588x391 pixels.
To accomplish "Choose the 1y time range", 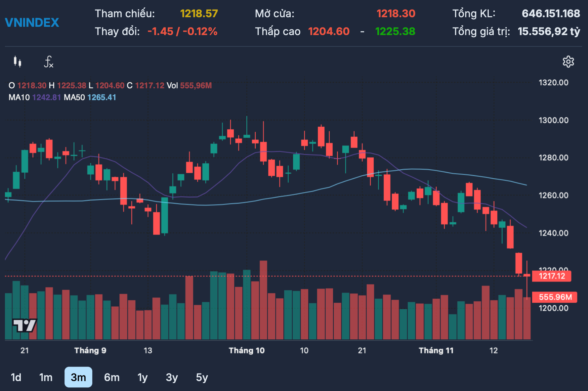I will 142,377.
